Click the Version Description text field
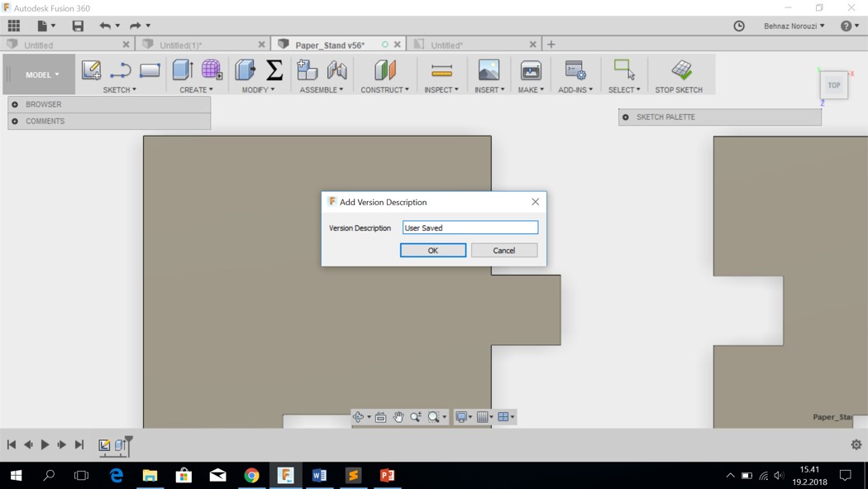 tap(470, 228)
